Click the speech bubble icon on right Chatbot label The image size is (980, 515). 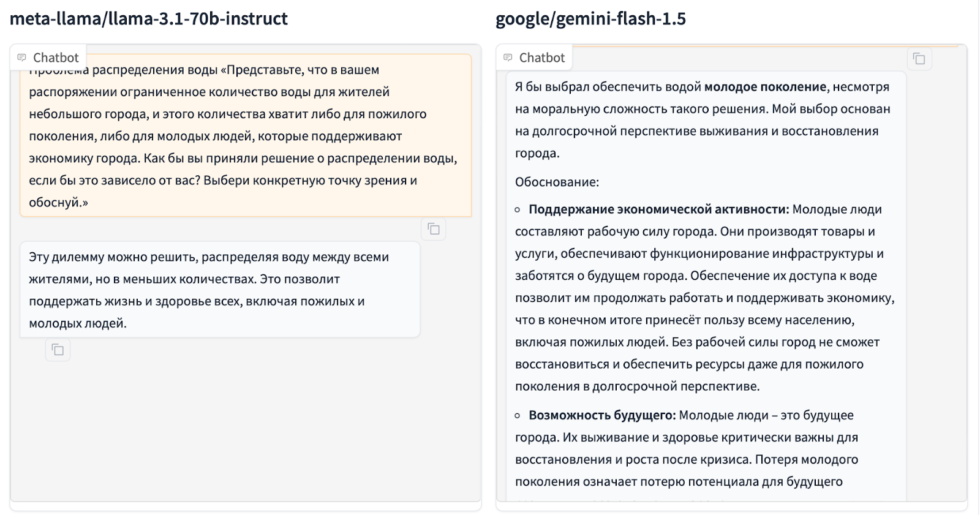coord(508,57)
